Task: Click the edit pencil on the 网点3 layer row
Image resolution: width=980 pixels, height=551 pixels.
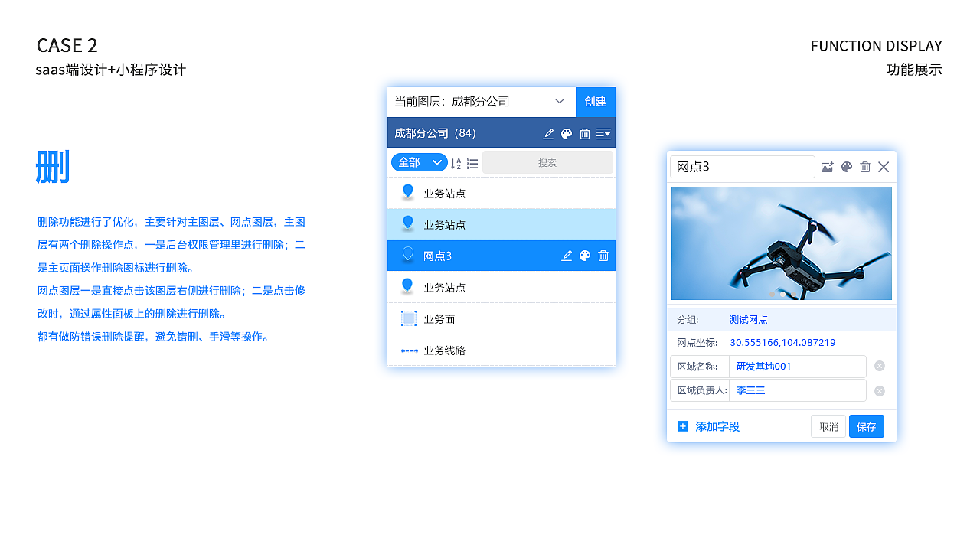Action: 567,256
